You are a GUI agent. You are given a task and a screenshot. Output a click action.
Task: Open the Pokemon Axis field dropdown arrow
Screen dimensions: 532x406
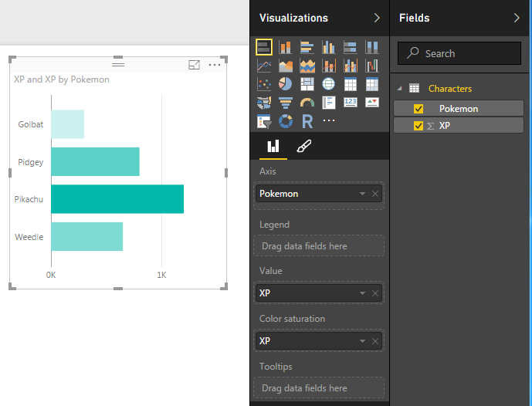362,194
